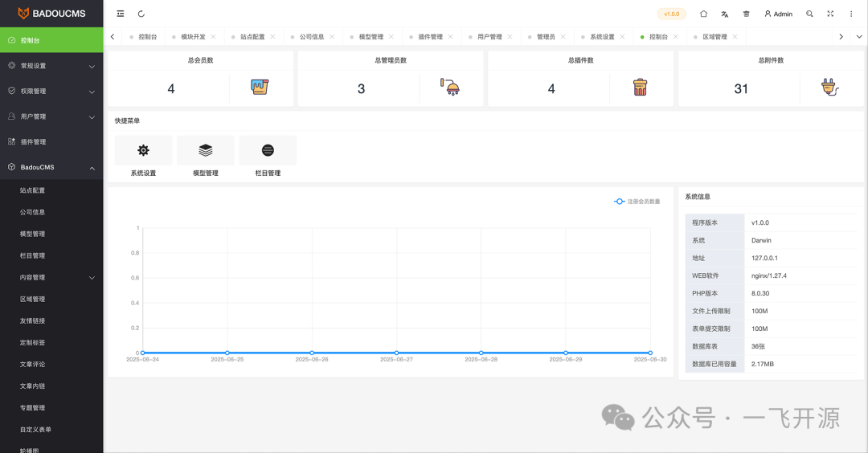This screenshot has height=453, width=868.
Task: Select 控制台 in the left sidebar
Action: click(x=51, y=40)
